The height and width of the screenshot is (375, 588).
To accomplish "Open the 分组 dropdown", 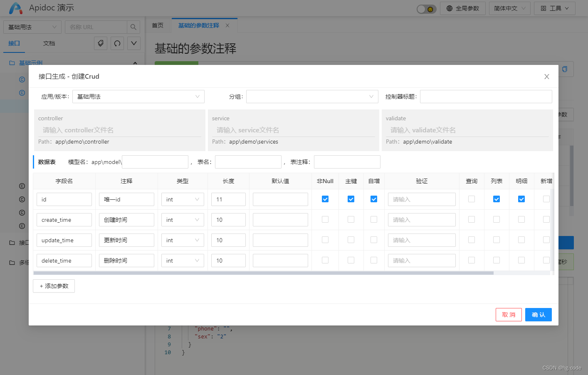I will [312, 96].
